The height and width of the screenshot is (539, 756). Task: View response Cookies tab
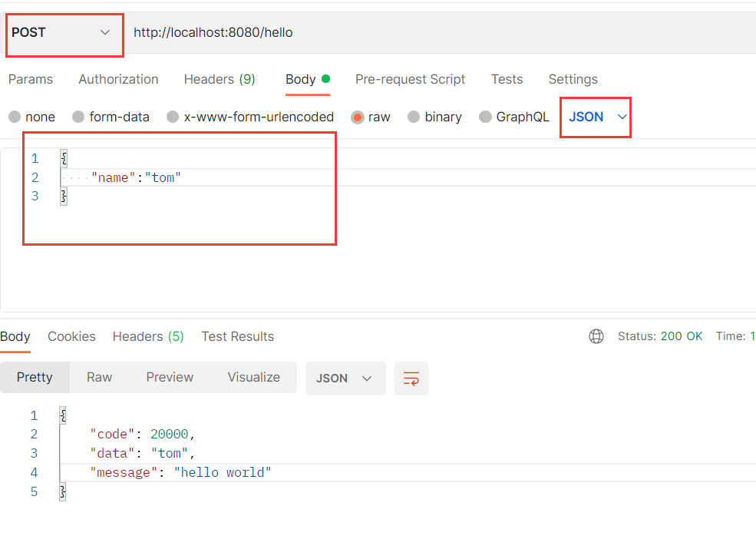point(71,336)
